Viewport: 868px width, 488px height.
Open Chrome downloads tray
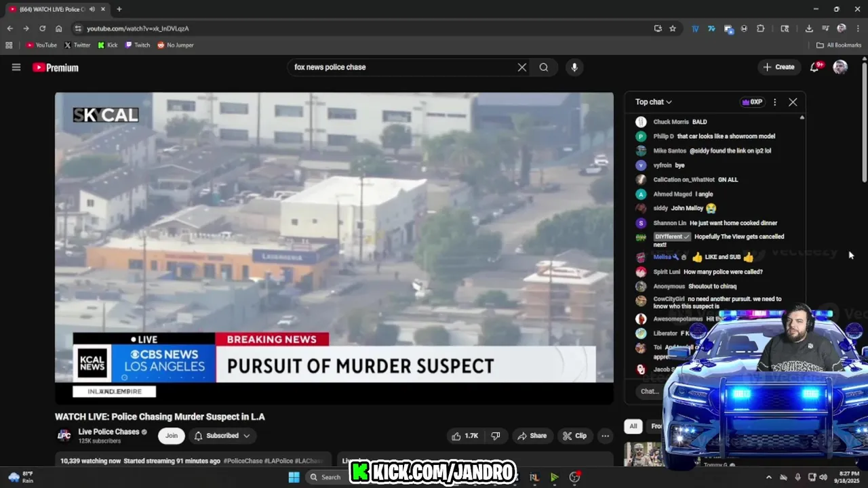point(809,28)
